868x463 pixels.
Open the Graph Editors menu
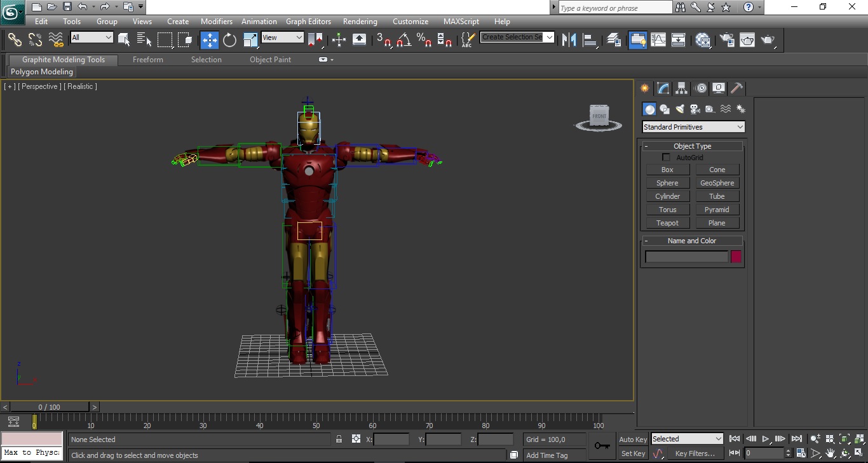308,22
